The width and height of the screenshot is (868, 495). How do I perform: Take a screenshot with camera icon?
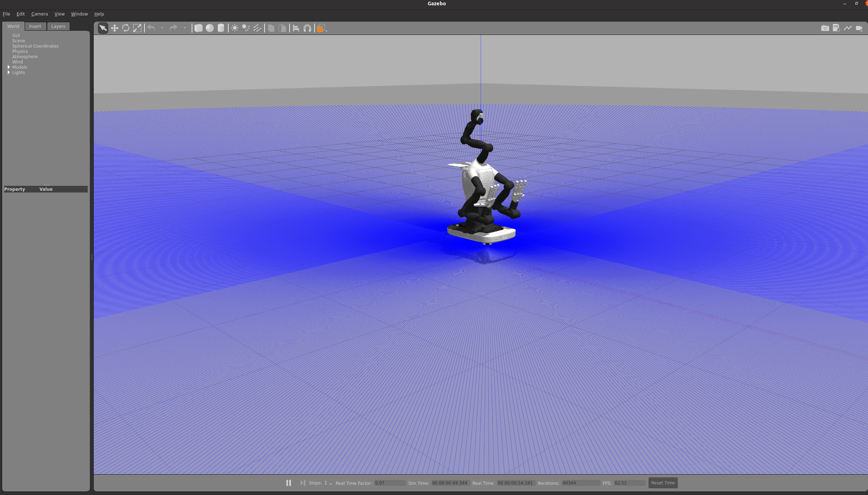[825, 28]
